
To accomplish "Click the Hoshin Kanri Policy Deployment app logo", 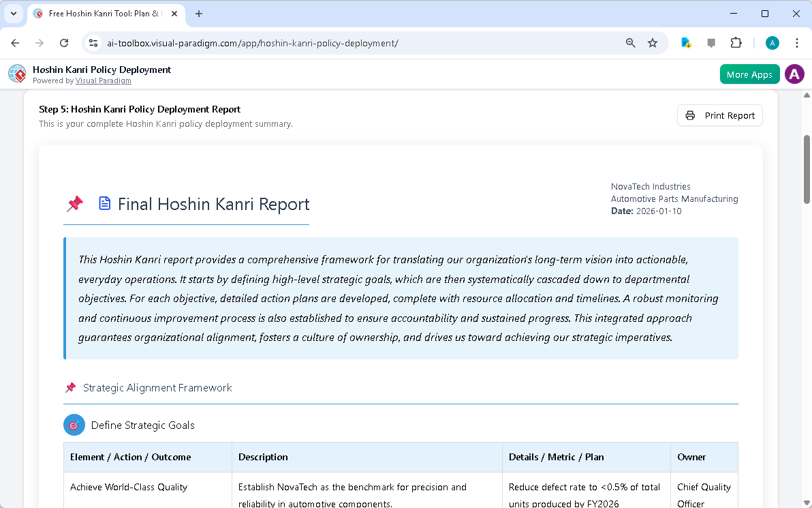I will point(17,74).
